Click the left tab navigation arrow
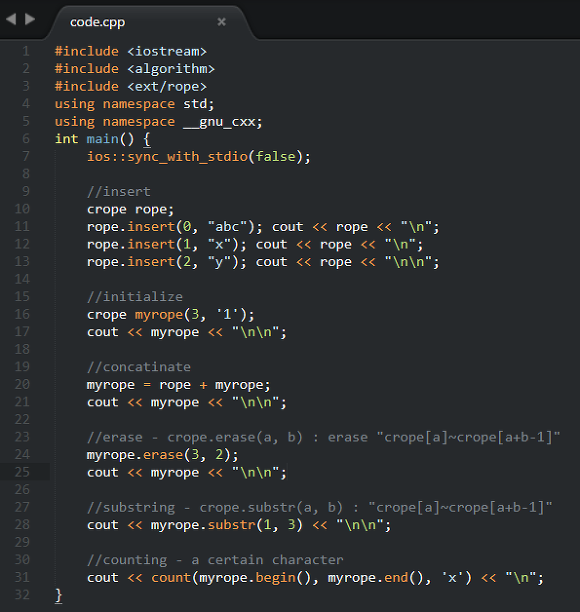This screenshot has height=612, width=580. (11, 19)
